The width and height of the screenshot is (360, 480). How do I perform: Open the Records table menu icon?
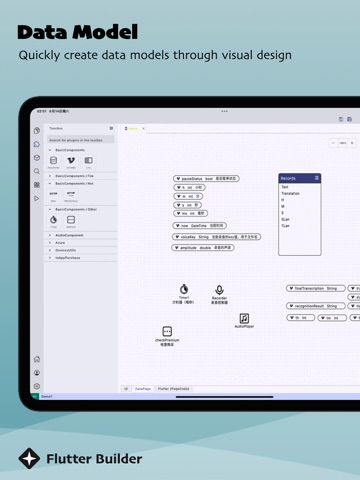(x=316, y=178)
